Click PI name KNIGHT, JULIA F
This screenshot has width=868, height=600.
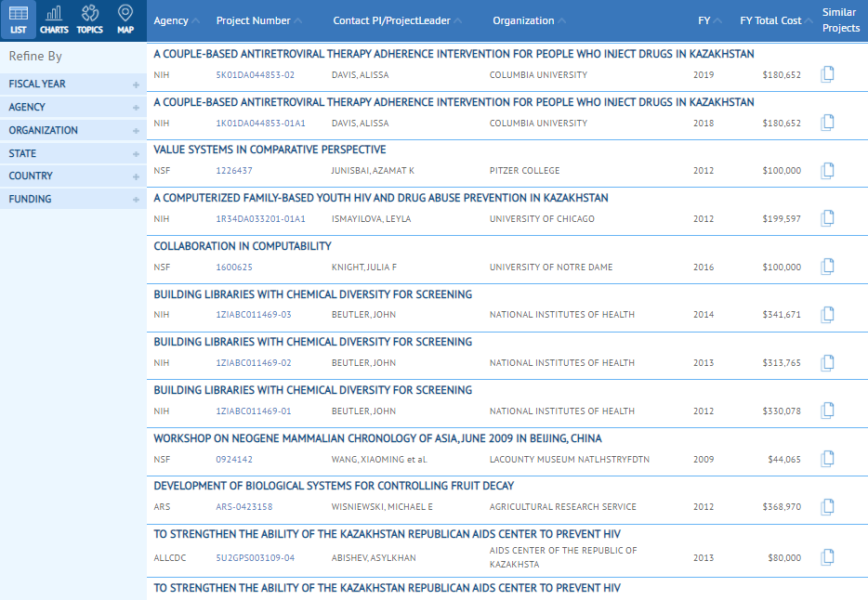pyautogui.click(x=363, y=267)
